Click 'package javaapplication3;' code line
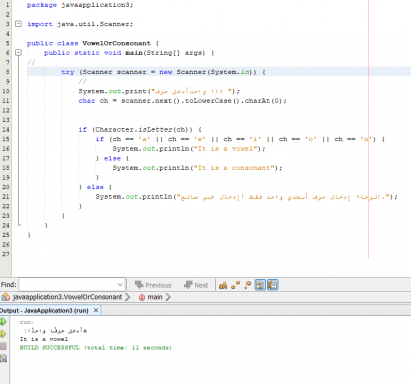 (80, 5)
